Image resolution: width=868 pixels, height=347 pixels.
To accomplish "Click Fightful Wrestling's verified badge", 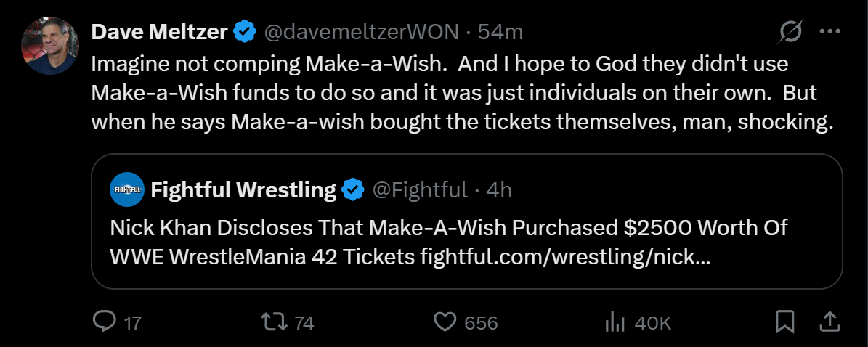I will coord(353,190).
